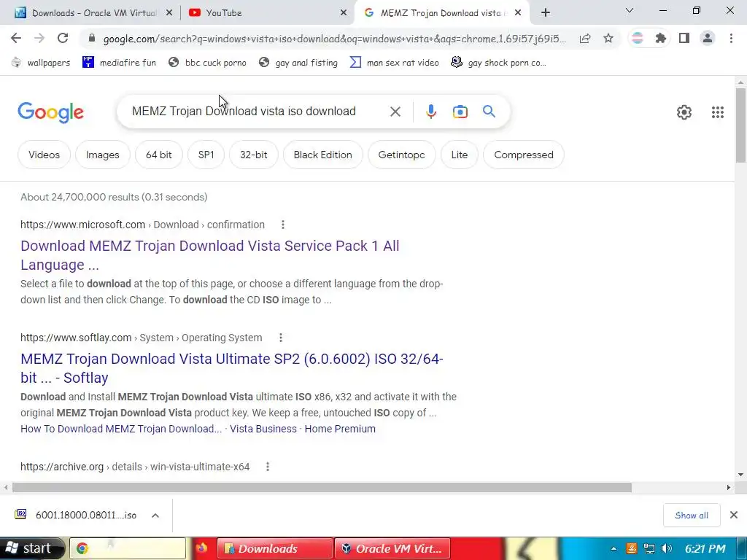This screenshot has height=560, width=747.
Task: Open a new browser tab
Action: tap(546, 13)
